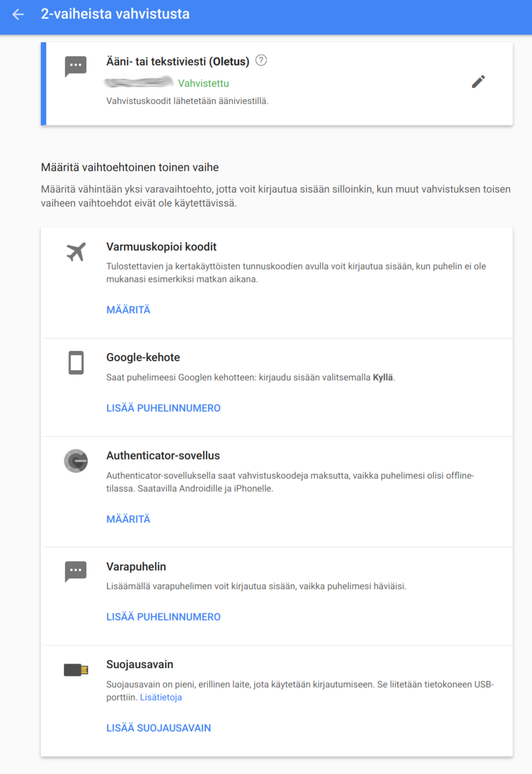Click the green Vahvistettu status text
This screenshot has height=774, width=532.
203,83
